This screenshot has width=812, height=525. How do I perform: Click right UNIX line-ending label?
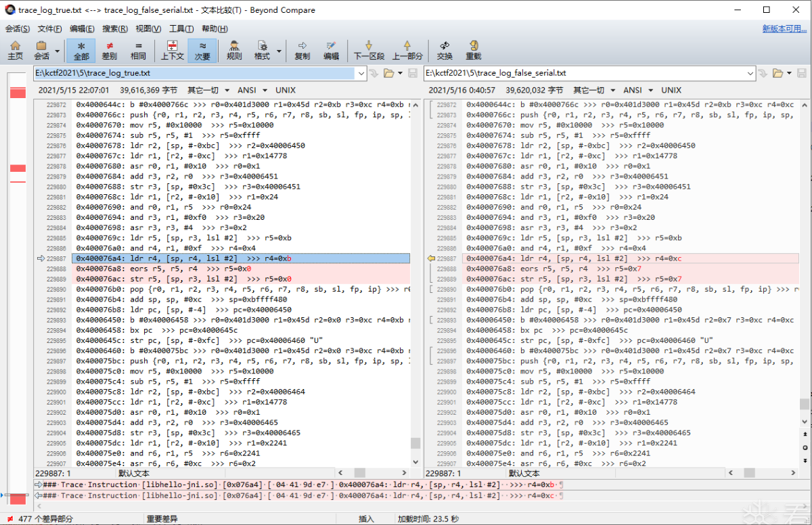[x=671, y=90]
